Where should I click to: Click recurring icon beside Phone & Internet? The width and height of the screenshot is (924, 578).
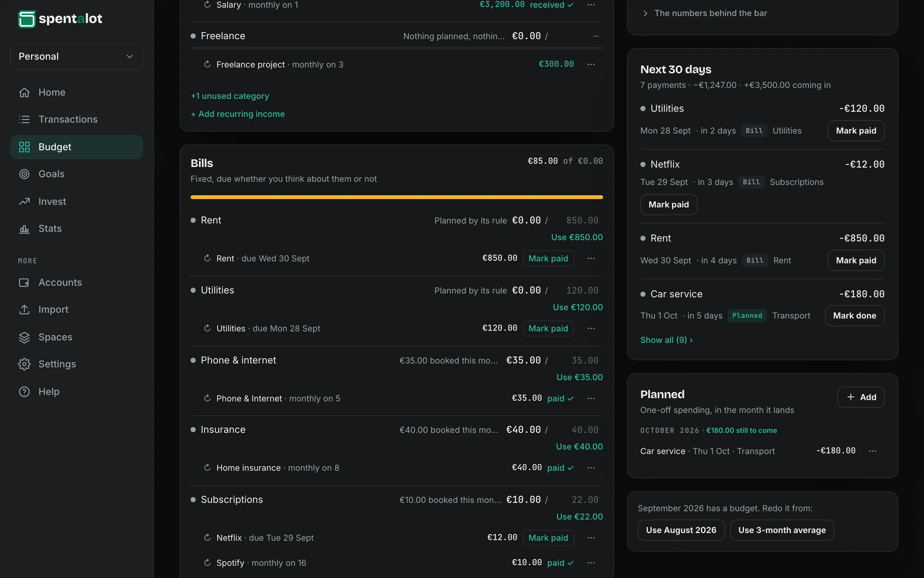click(207, 398)
